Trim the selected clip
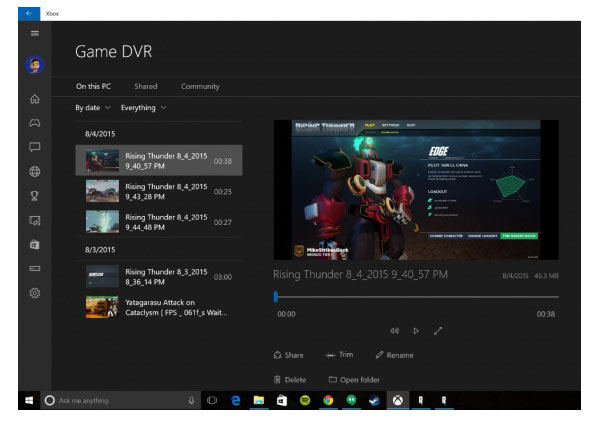The width and height of the screenshot is (600, 422). click(339, 355)
